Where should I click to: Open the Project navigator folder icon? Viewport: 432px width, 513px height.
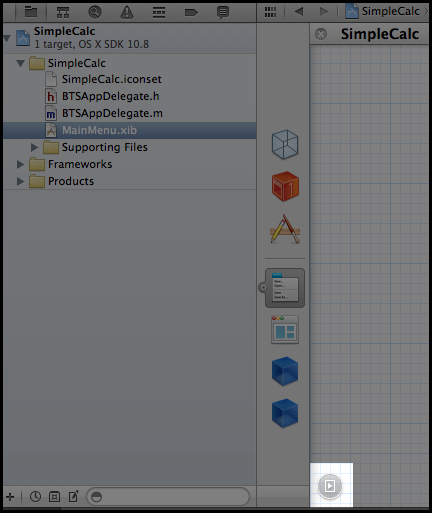point(31,12)
